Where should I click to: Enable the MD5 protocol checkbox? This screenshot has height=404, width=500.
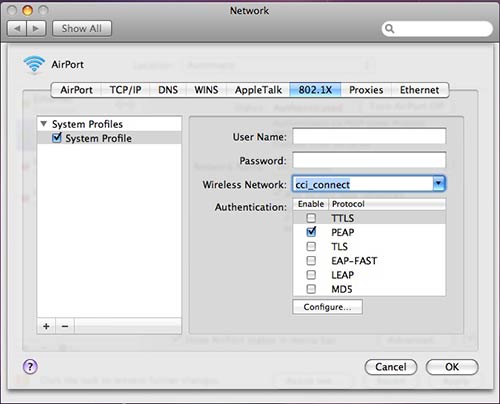coord(311,289)
